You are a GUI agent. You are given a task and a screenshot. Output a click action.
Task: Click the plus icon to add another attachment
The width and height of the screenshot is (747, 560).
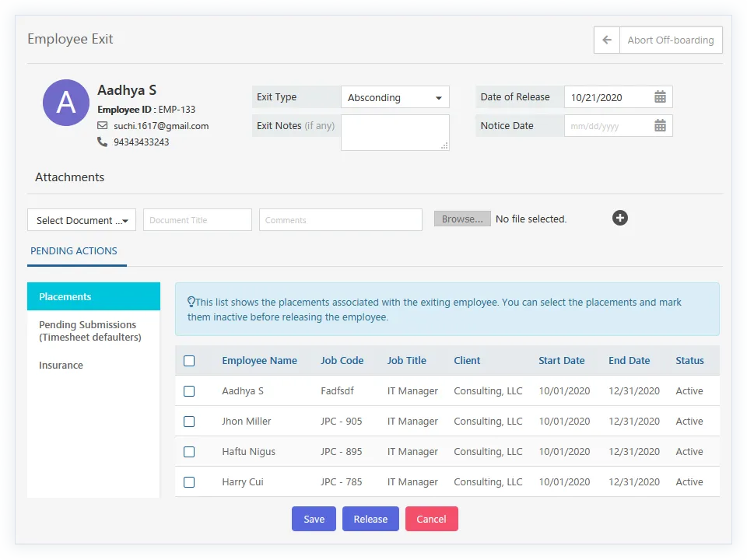(x=619, y=218)
